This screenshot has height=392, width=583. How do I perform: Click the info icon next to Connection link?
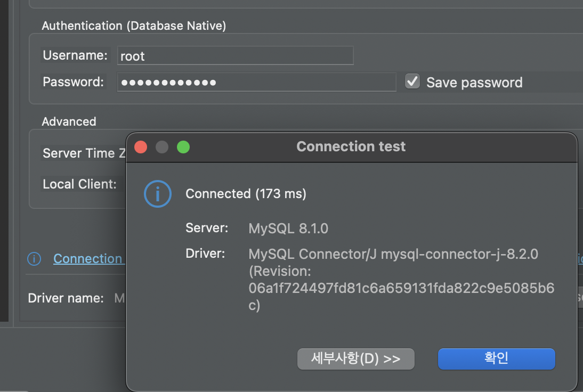point(34,259)
